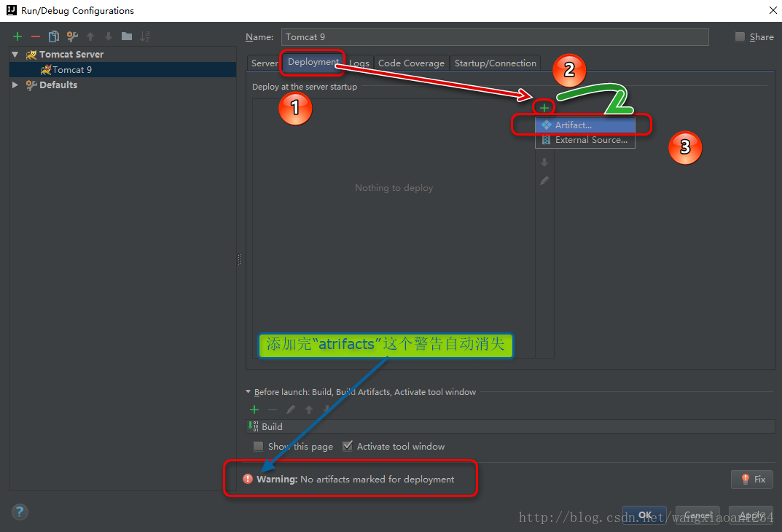Viewport: 782px width, 532px height.
Task: Collapse the Before launch section
Action: pyautogui.click(x=249, y=392)
